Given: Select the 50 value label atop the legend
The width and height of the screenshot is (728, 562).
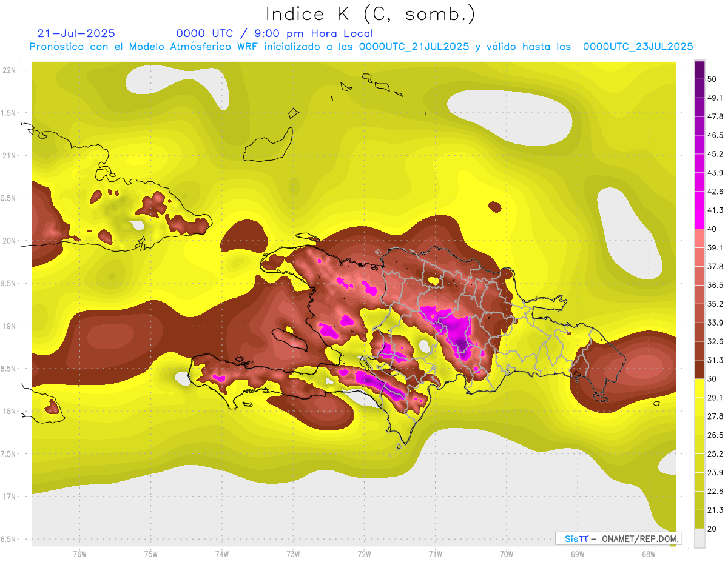Looking at the screenshot, I should click(x=712, y=79).
